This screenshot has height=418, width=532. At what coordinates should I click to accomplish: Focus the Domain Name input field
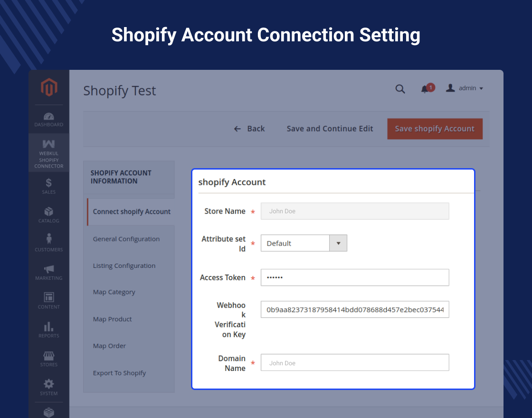(x=355, y=363)
